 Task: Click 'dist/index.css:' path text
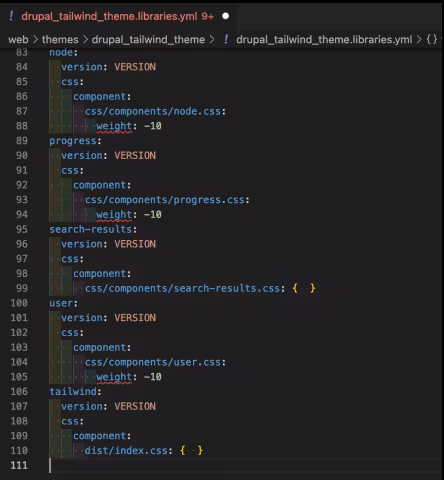(x=129, y=450)
